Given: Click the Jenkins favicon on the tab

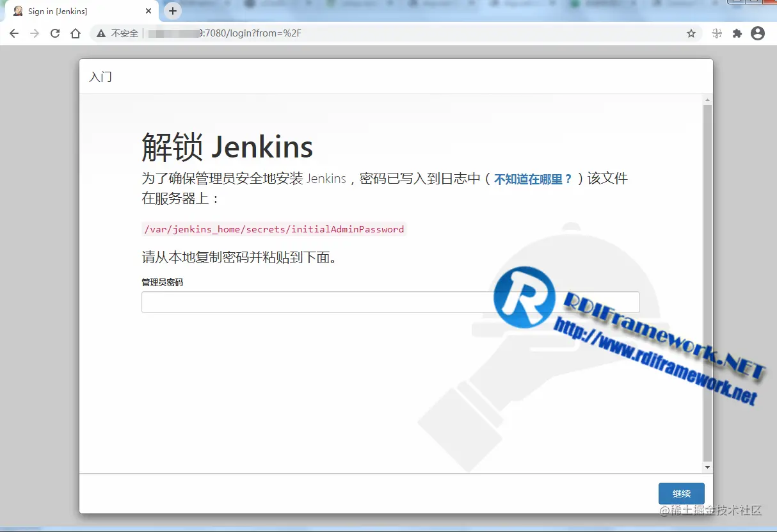Looking at the screenshot, I should [17, 10].
